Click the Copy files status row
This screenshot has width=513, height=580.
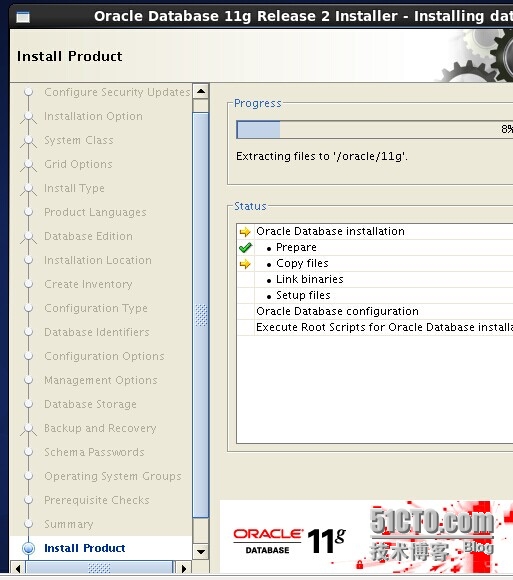[x=375, y=264]
